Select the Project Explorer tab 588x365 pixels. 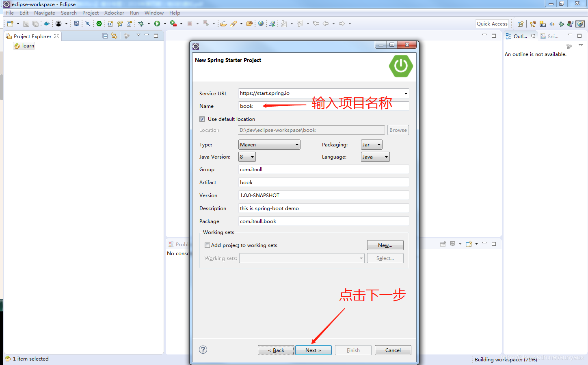point(32,36)
